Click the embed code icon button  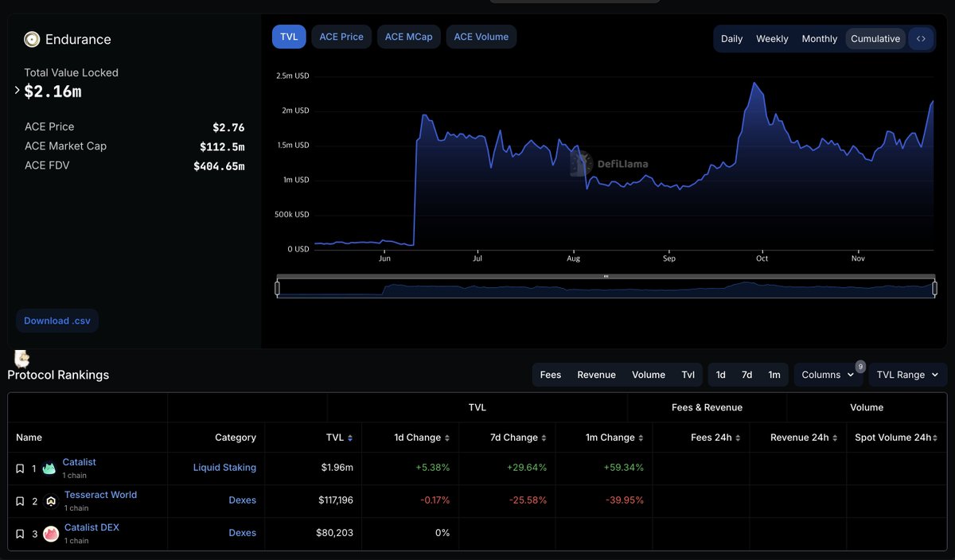921,38
